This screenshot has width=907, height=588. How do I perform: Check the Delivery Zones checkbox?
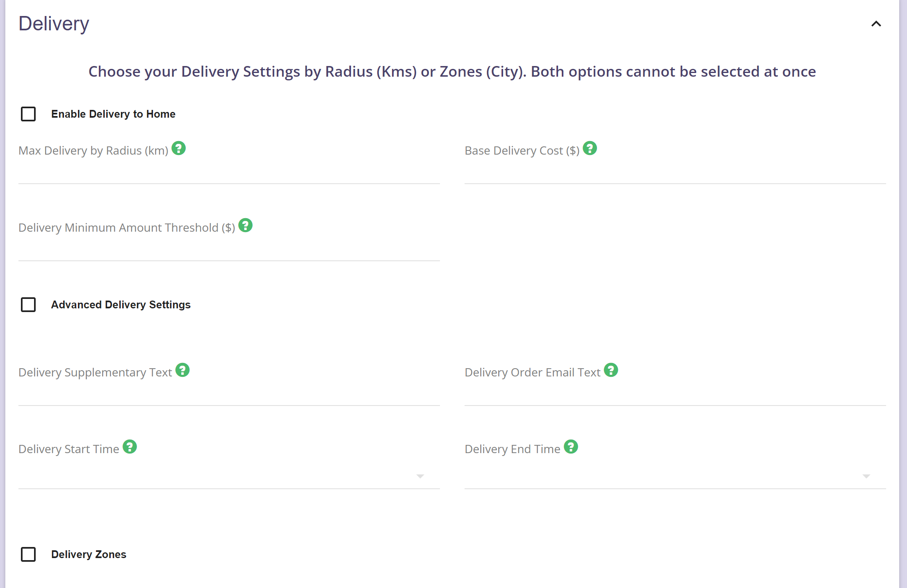pyautogui.click(x=28, y=554)
